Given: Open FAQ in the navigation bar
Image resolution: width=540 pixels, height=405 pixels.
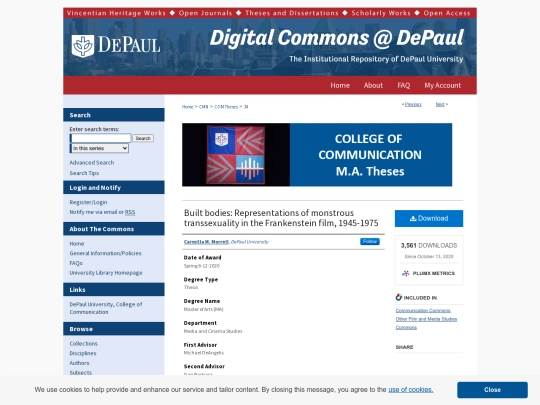Looking at the screenshot, I should tap(404, 85).
